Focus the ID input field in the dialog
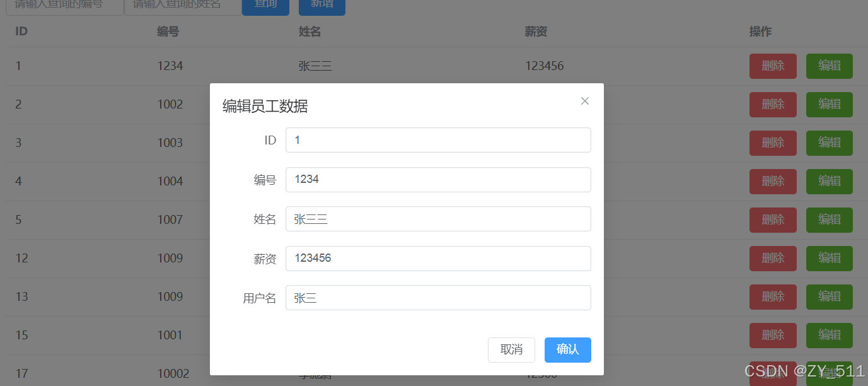 [438, 140]
